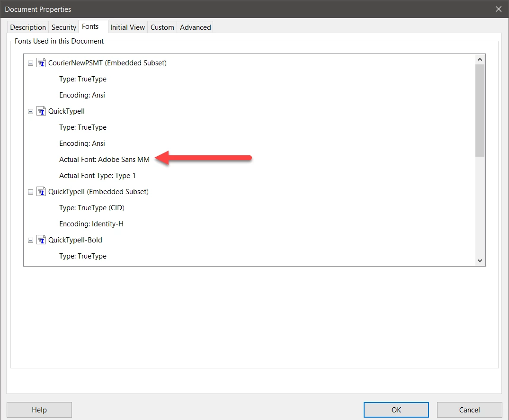The image size is (509, 420).
Task: Collapse the QuickTypeII (Embedded Subset) entry
Action: click(30, 192)
